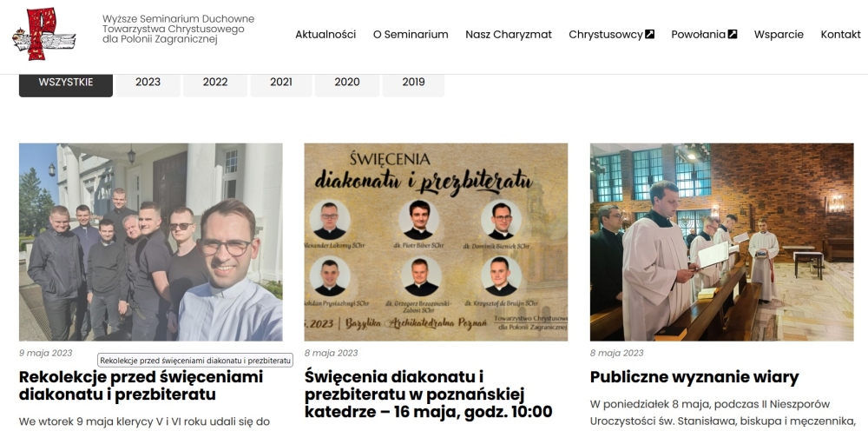868x431 pixels.
Task: Filter news by year 2020
Action: pos(347,83)
